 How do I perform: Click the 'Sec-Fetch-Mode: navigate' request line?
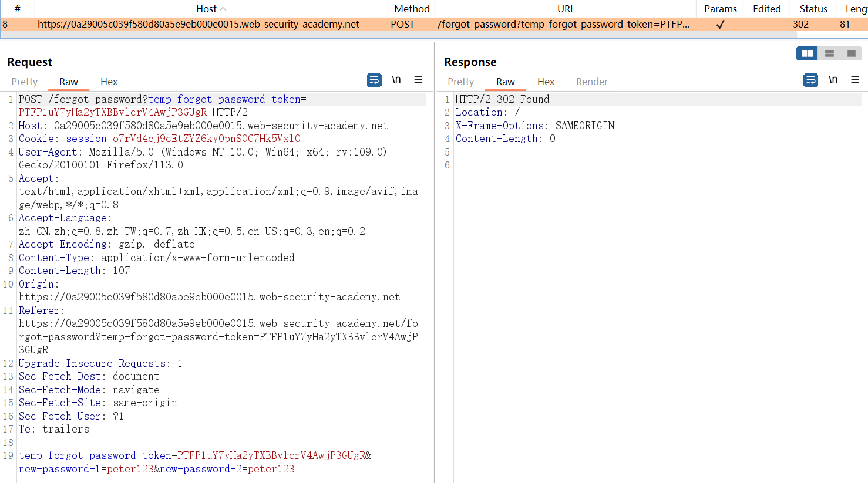tap(89, 390)
